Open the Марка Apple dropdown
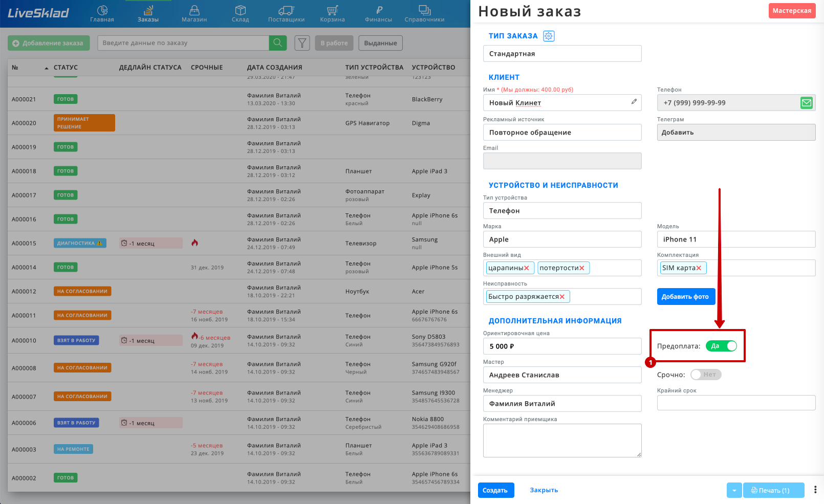824x504 pixels. tap(562, 239)
